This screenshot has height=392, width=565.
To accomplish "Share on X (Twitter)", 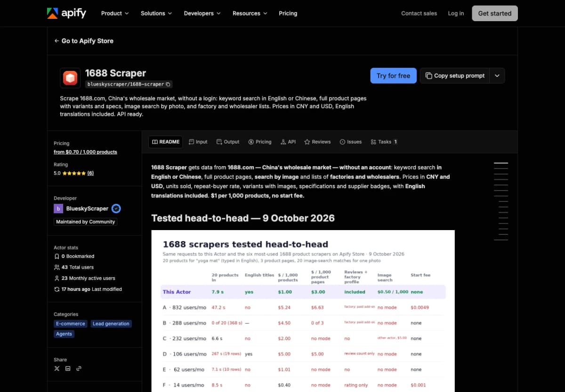I will tap(57, 368).
